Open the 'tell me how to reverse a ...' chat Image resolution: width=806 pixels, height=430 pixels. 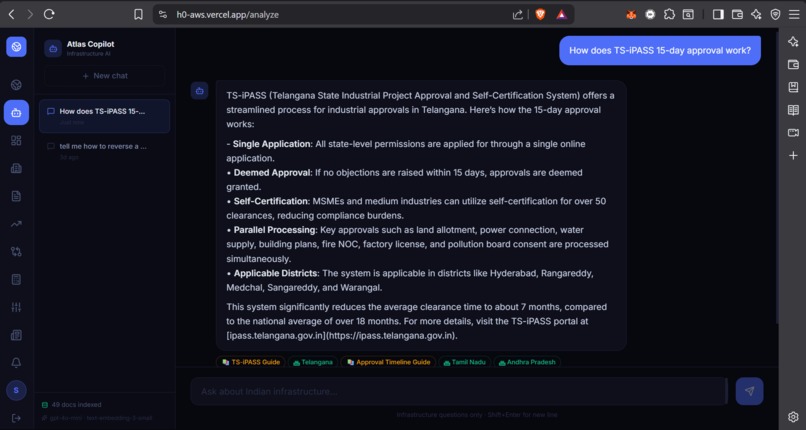tap(104, 151)
